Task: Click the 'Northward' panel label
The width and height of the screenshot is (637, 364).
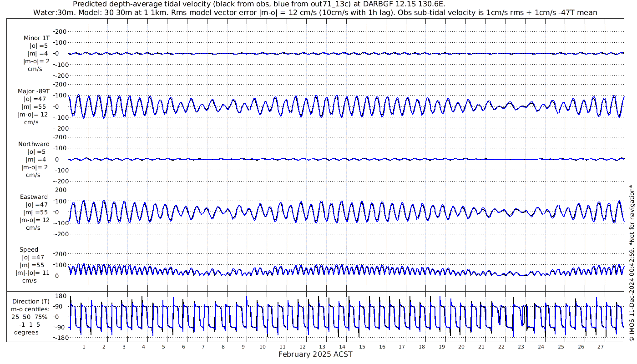Action: pos(34,144)
